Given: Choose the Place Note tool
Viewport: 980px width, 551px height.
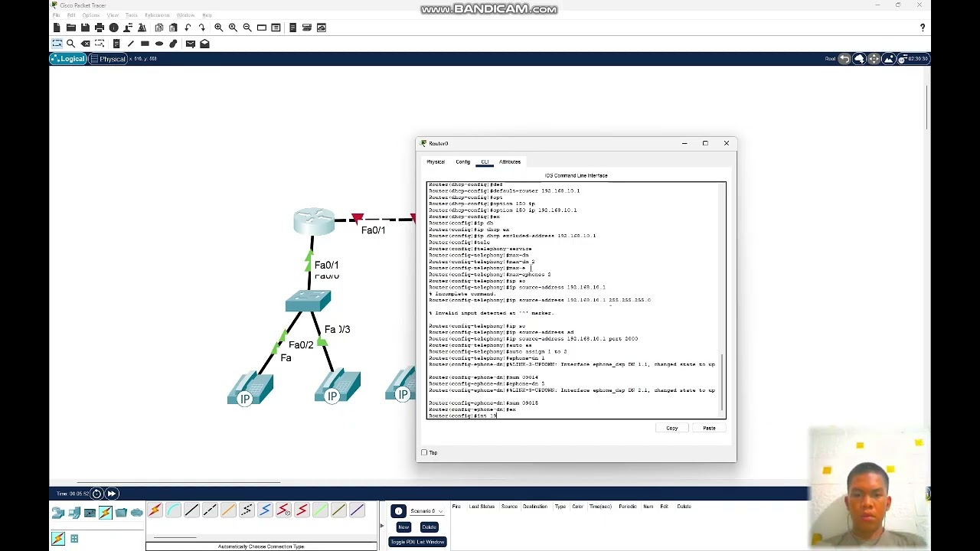Looking at the screenshot, I should coord(116,44).
